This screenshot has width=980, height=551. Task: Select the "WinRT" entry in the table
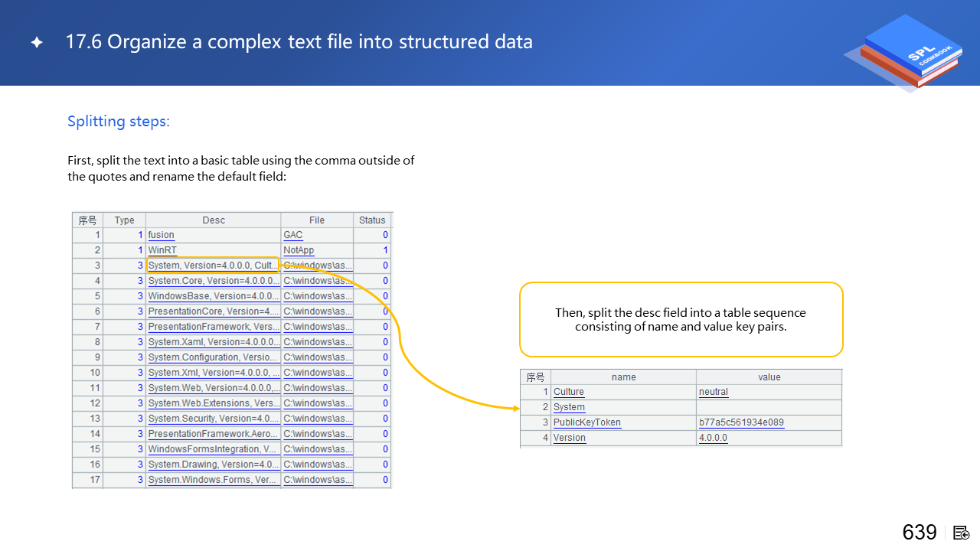coord(162,250)
